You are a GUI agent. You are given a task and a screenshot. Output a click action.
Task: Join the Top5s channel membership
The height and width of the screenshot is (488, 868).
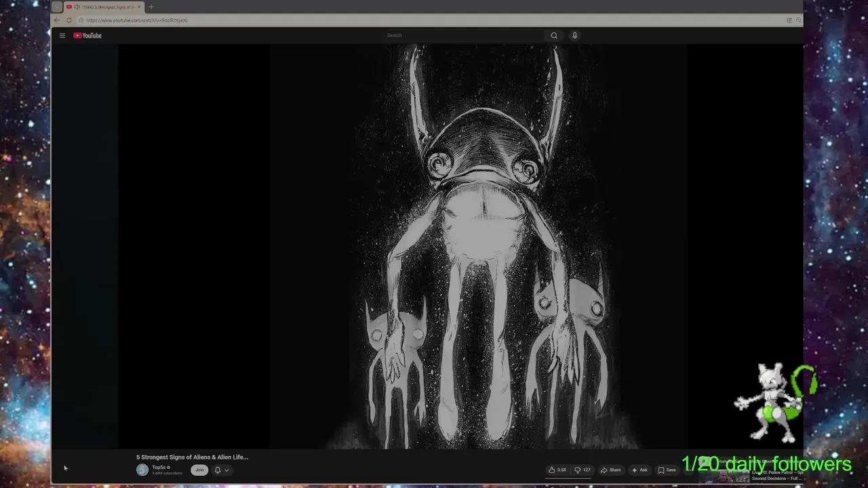(x=199, y=470)
